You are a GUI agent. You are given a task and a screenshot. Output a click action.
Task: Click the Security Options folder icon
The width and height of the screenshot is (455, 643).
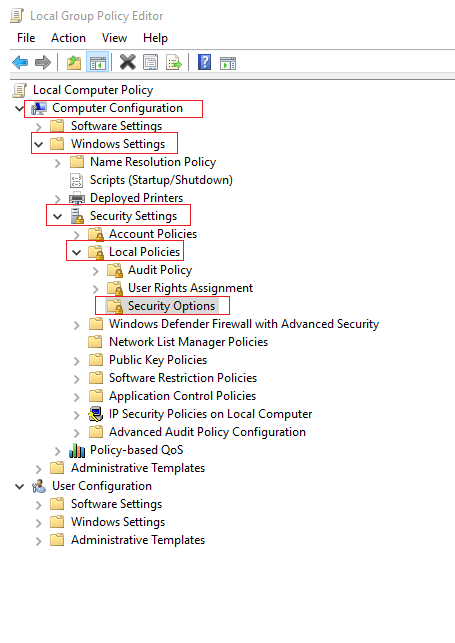(115, 306)
